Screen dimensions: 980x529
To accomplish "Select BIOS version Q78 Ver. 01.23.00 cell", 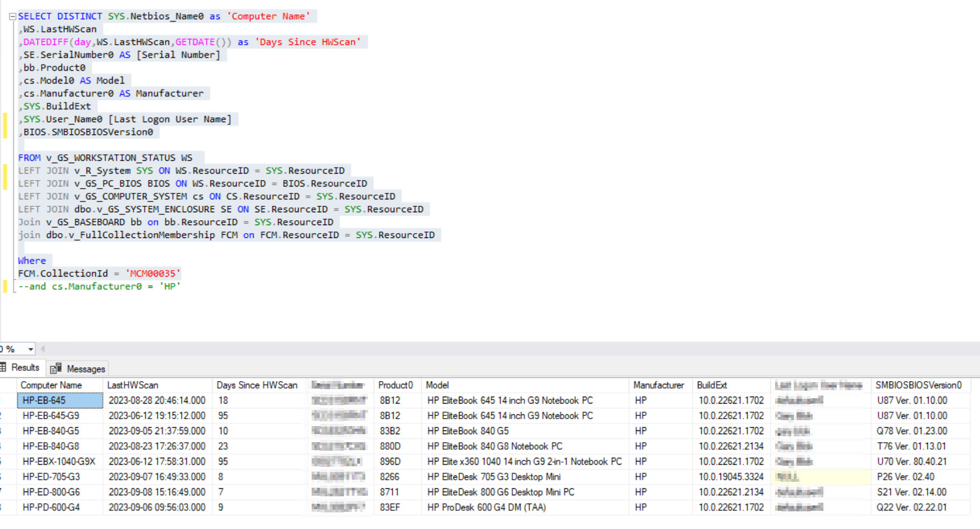I will 922,431.
